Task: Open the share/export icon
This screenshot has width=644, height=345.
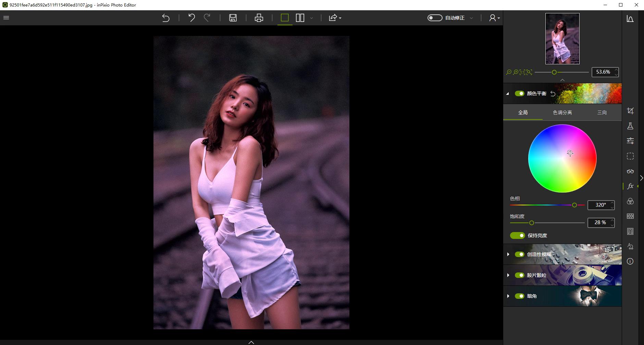Action: pos(333,18)
